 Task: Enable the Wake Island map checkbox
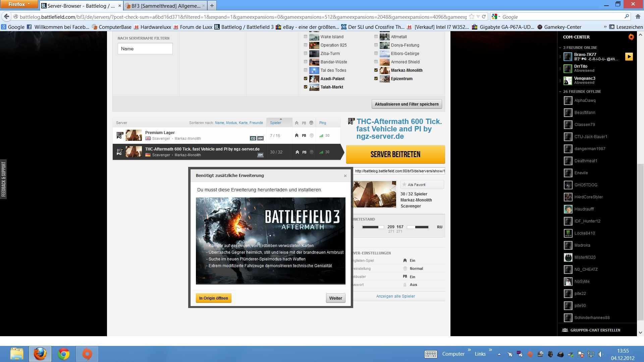306,37
